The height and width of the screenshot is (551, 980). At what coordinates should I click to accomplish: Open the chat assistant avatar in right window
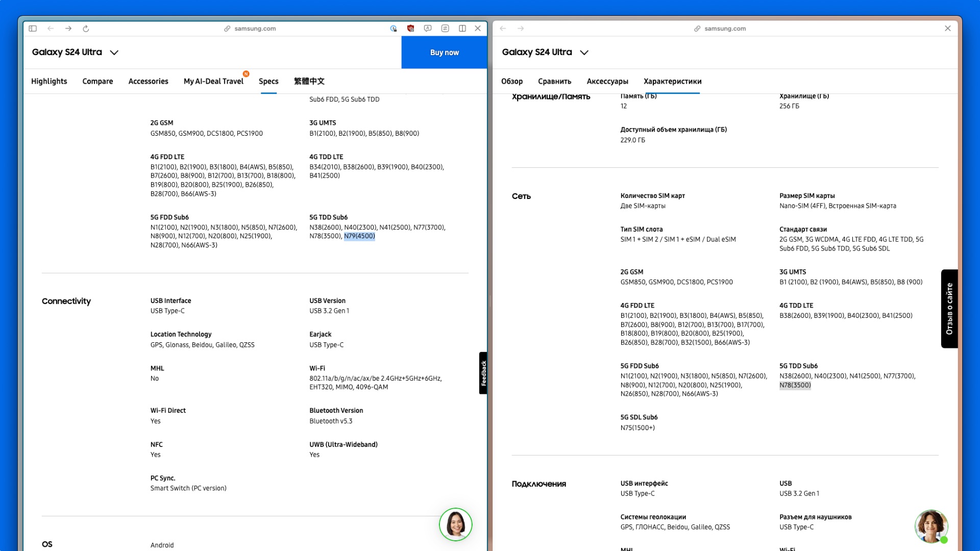coord(931,526)
